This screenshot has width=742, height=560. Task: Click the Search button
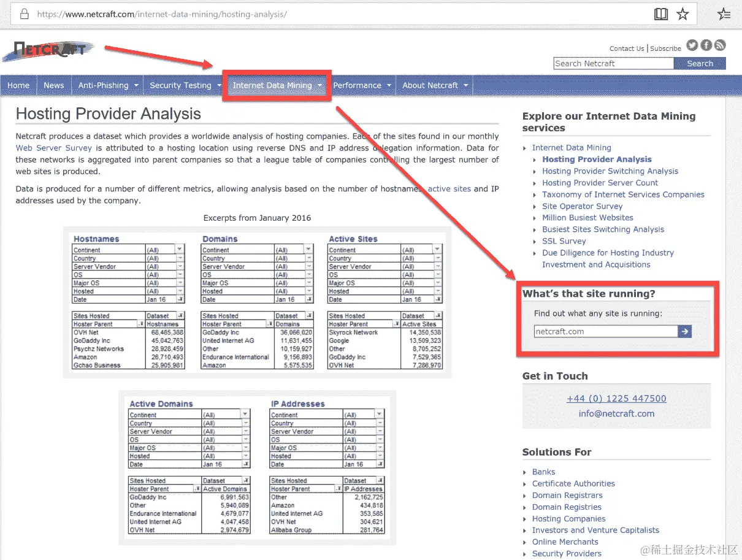(x=700, y=63)
